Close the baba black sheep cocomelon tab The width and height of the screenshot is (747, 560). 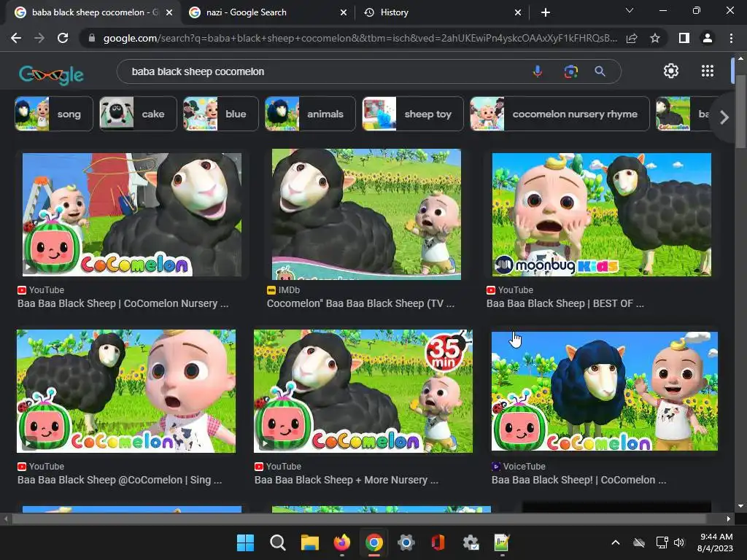pyautogui.click(x=169, y=13)
